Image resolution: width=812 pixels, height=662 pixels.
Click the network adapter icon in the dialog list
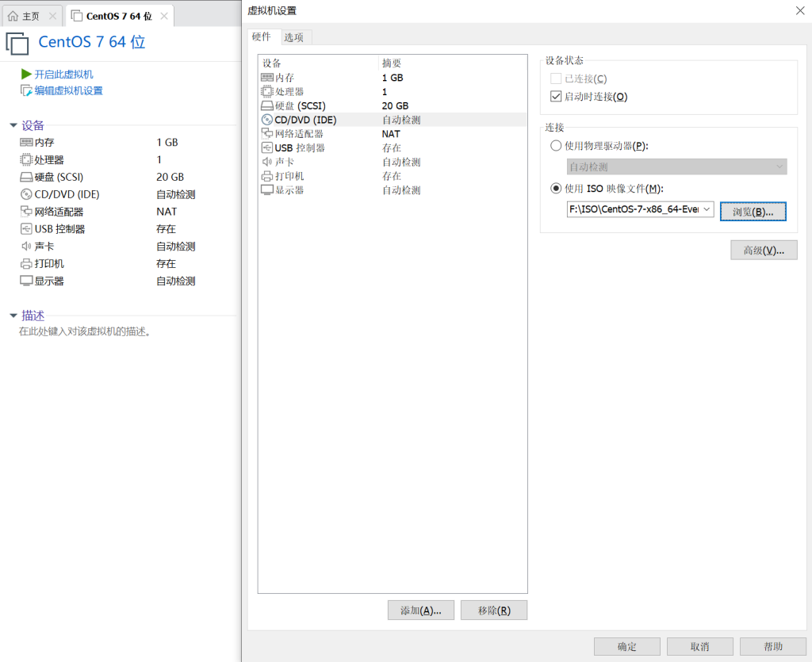[x=266, y=133]
